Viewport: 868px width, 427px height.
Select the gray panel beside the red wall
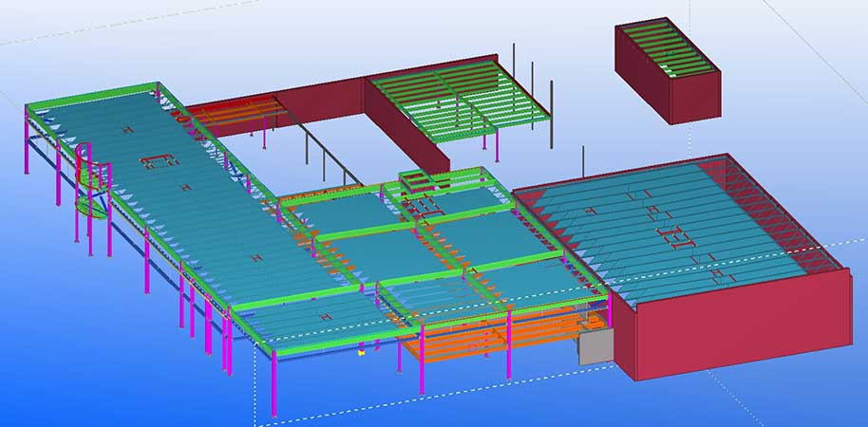595,348
